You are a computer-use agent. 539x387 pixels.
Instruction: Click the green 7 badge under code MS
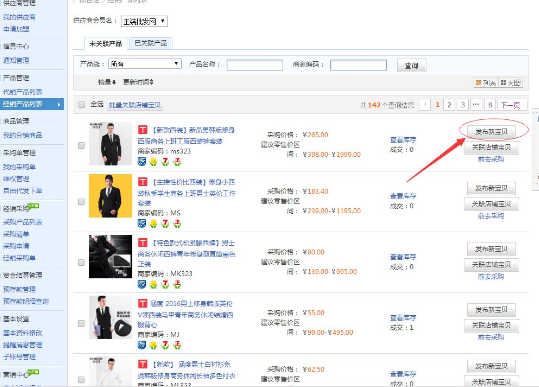point(165,223)
